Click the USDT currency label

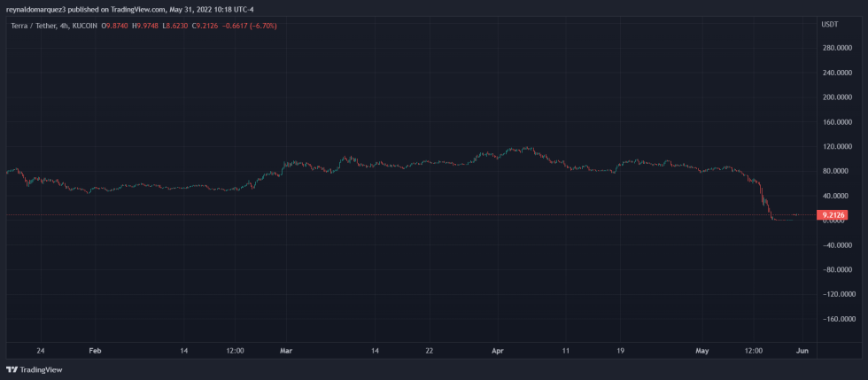point(829,24)
